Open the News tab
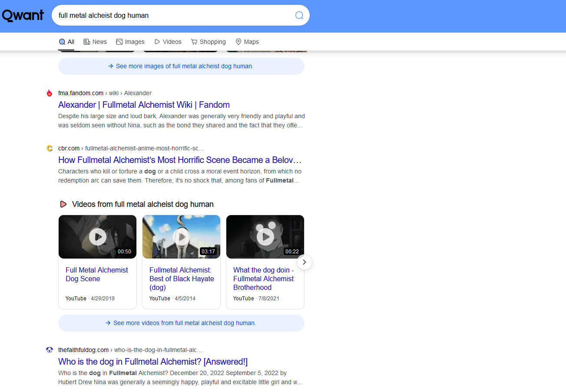Screen dimensions: 566x392 [95, 42]
